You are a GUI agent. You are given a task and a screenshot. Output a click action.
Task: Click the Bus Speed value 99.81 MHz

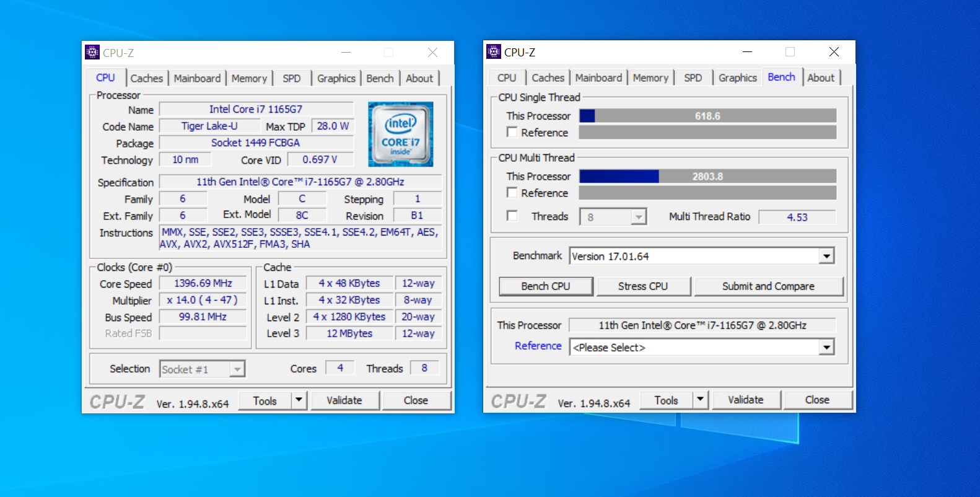(203, 317)
